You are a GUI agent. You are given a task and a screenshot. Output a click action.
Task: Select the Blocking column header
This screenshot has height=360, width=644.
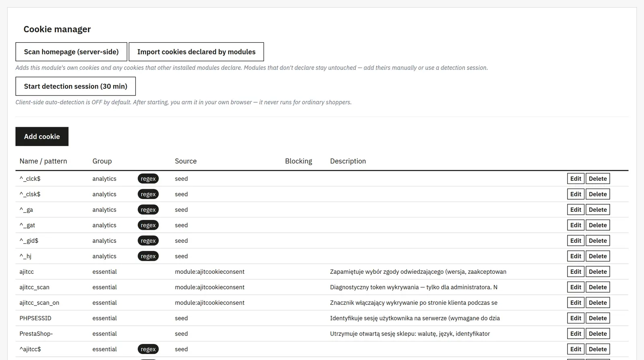(x=298, y=161)
